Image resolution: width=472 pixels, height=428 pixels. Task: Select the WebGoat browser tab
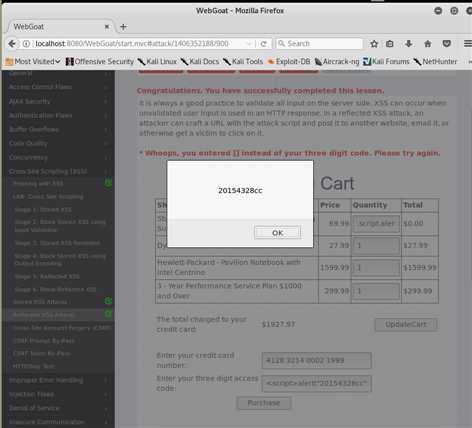click(x=60, y=27)
